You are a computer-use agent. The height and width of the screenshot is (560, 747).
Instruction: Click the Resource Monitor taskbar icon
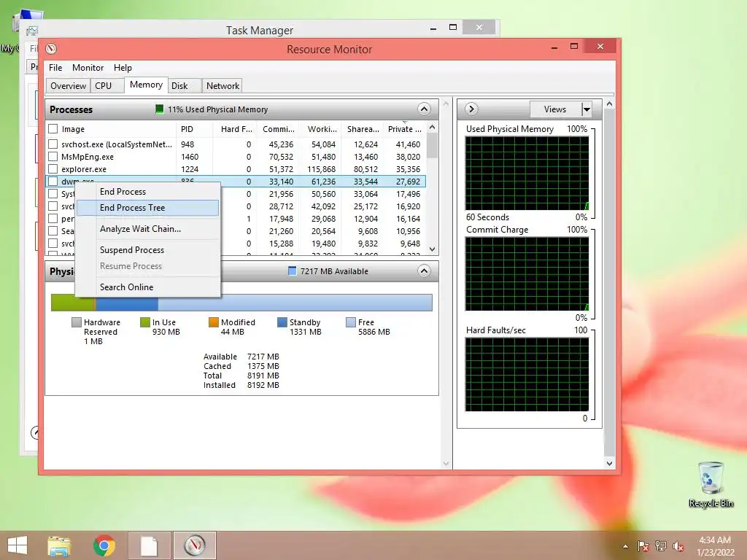point(194,545)
